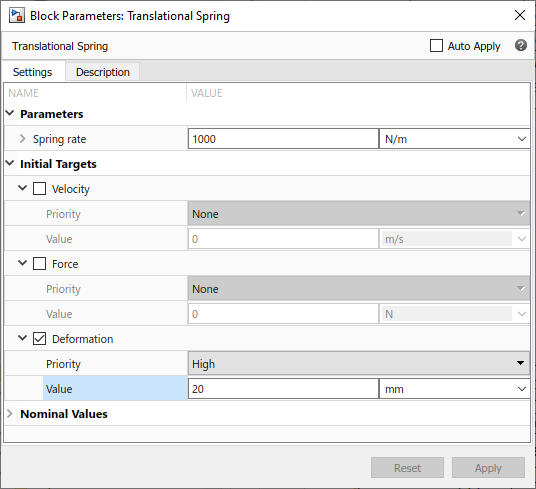Select the Settings tab
The image size is (536, 489).
(x=32, y=72)
